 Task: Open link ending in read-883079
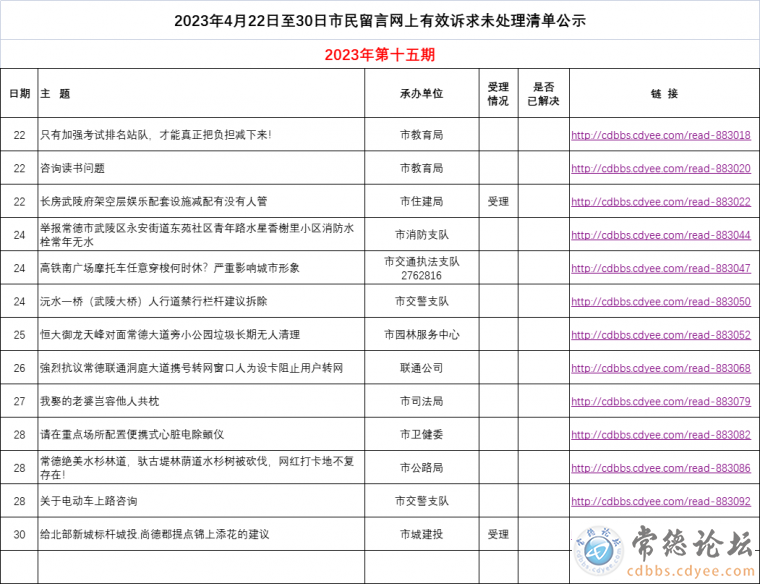pos(661,401)
